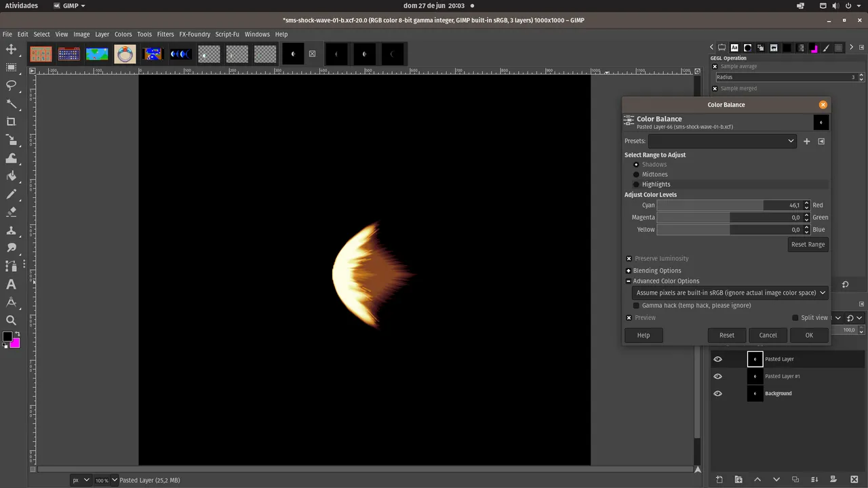The image size is (868, 488).
Task: Hide the Pasted Layer visibility eye
Action: (717, 359)
